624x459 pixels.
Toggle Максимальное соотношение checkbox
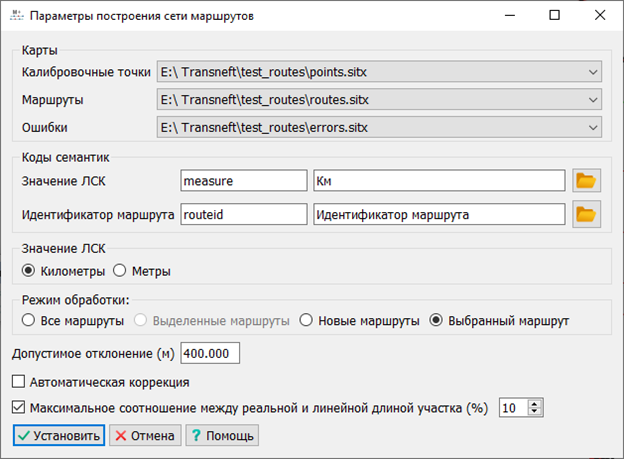18,408
